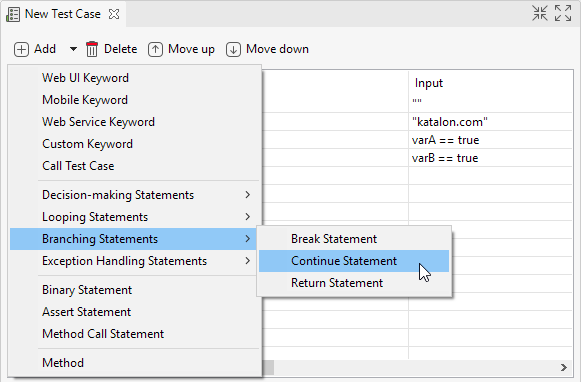Open the Add dropdown arrow
Viewport: 581px width, 382px height.
pos(73,49)
